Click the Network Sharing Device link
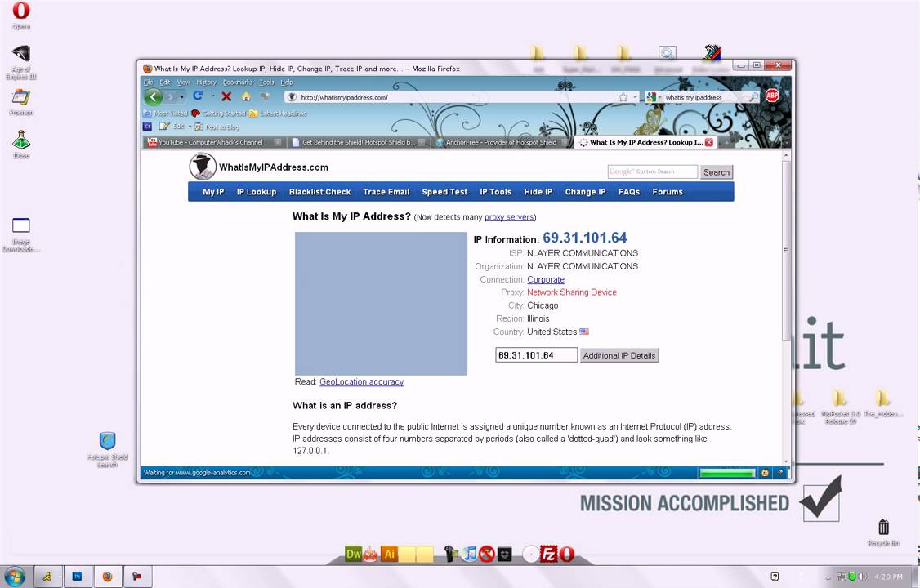 pos(572,292)
